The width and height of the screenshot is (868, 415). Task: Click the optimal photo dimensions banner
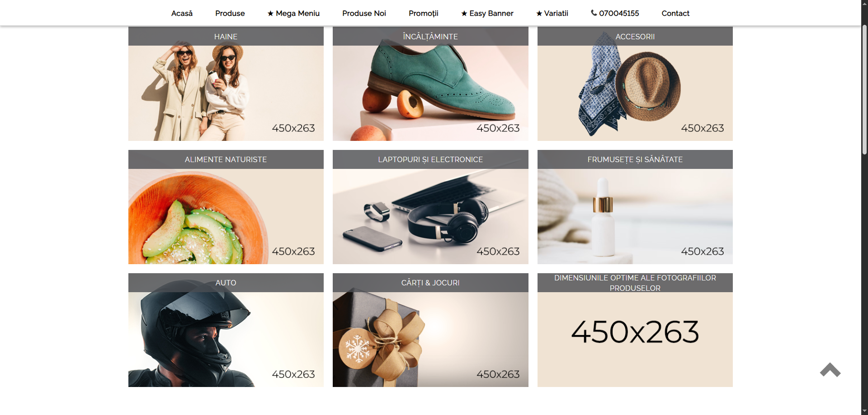[x=635, y=330]
